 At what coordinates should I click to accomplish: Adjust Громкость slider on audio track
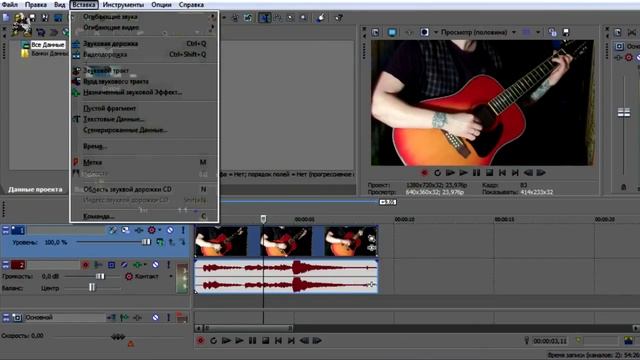[100, 276]
